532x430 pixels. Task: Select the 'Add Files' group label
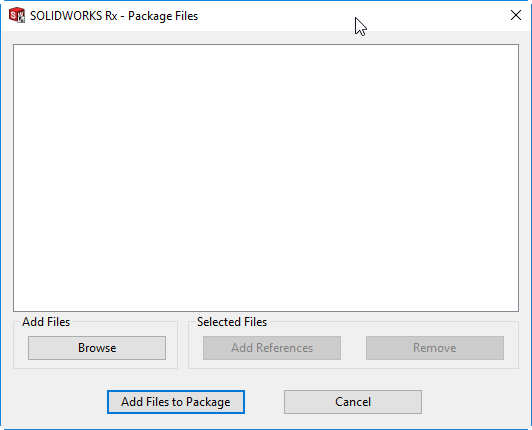(46, 322)
